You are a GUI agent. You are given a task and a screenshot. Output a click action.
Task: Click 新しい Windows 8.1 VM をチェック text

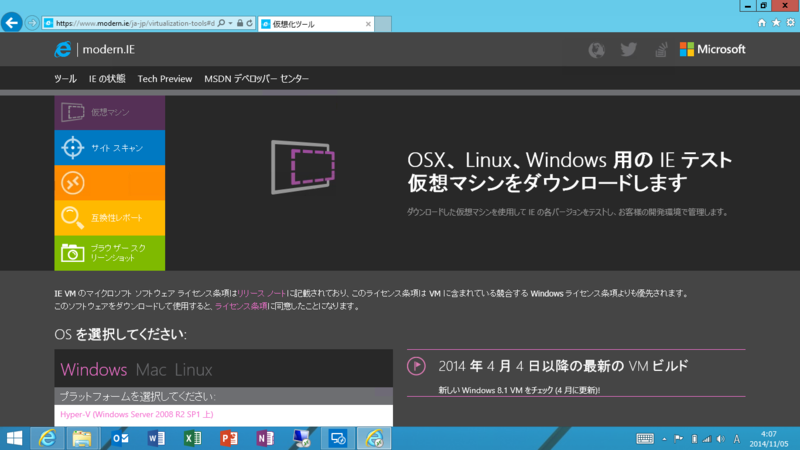(519, 390)
